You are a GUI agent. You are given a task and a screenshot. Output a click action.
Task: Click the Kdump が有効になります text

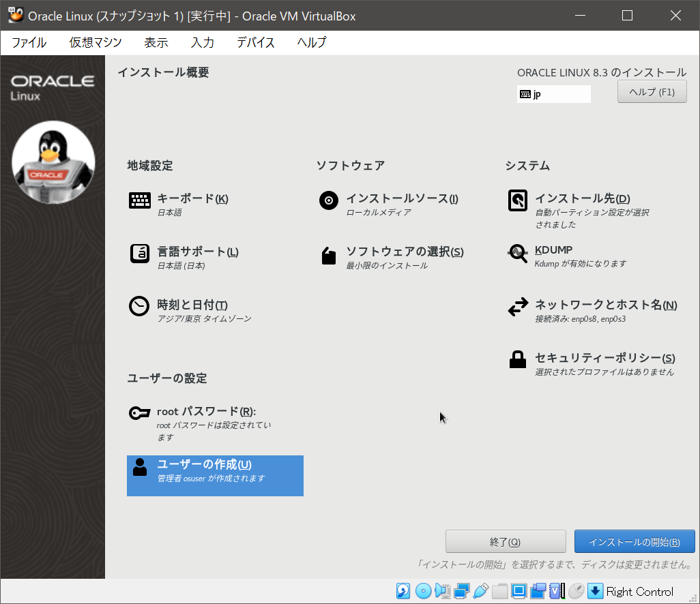581,264
